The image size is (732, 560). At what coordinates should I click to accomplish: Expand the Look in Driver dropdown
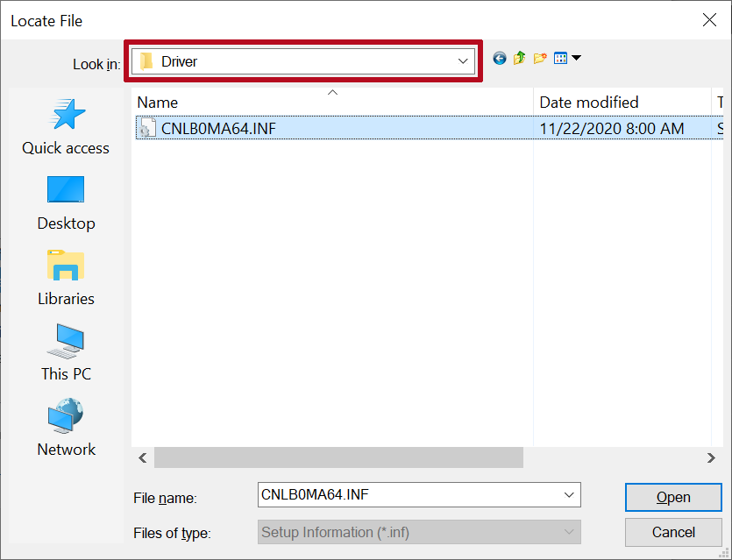tap(463, 61)
